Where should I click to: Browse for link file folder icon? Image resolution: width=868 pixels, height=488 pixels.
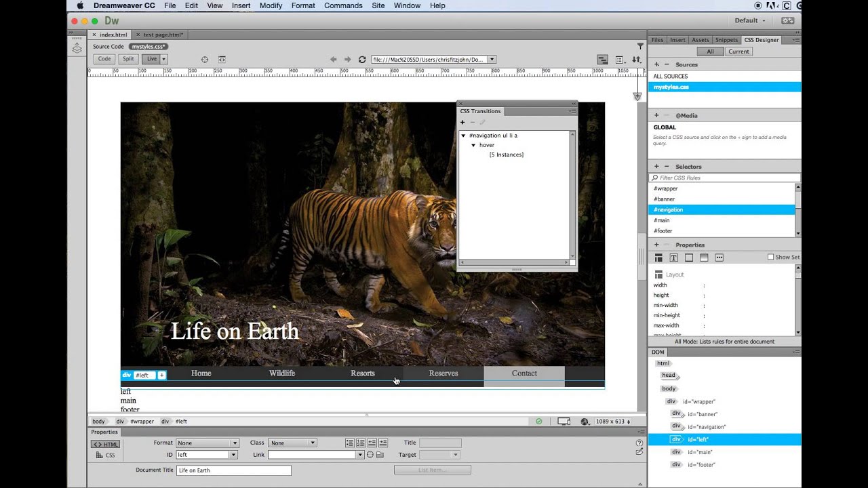coord(380,455)
